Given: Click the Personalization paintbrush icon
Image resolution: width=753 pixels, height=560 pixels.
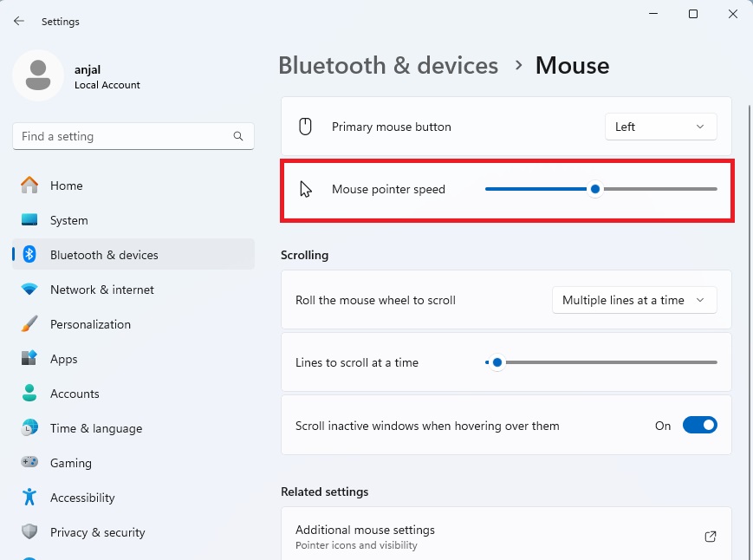Looking at the screenshot, I should click(29, 324).
